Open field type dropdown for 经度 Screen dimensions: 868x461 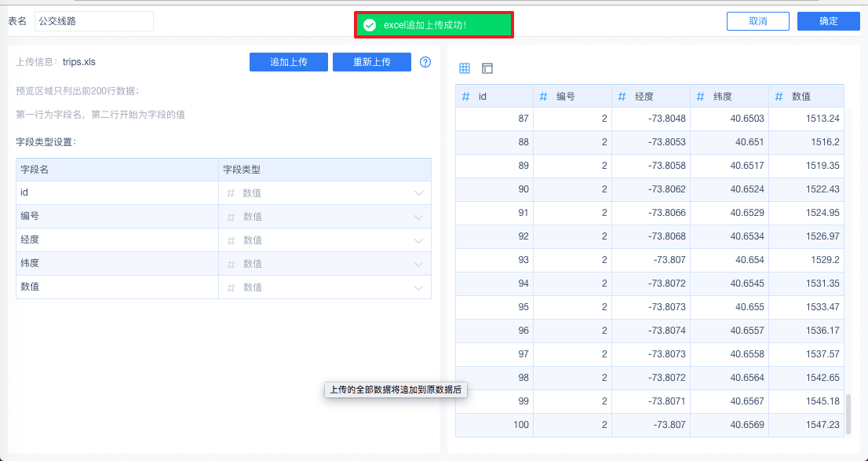418,240
